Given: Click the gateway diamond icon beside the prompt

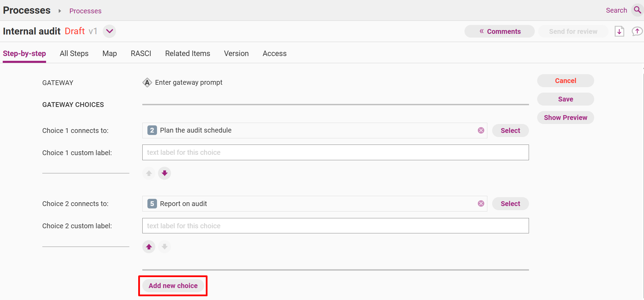Looking at the screenshot, I should (147, 82).
